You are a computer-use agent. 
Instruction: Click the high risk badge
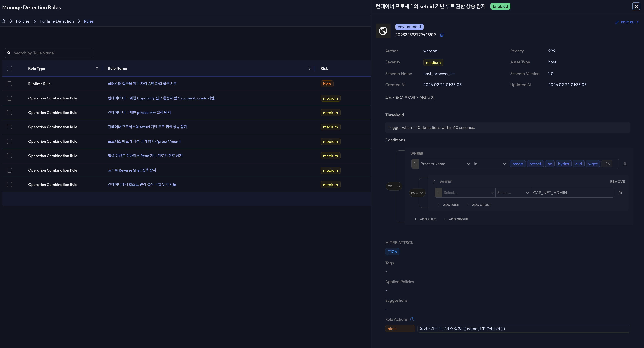[x=327, y=84]
